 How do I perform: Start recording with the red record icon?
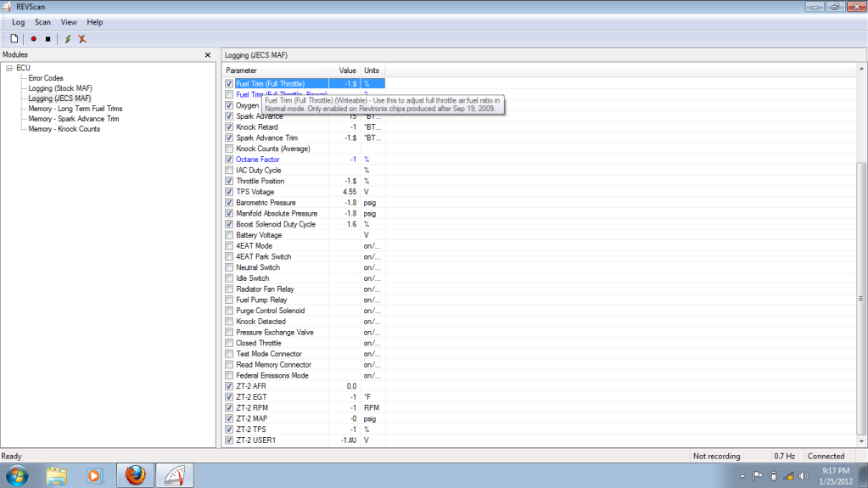point(33,39)
